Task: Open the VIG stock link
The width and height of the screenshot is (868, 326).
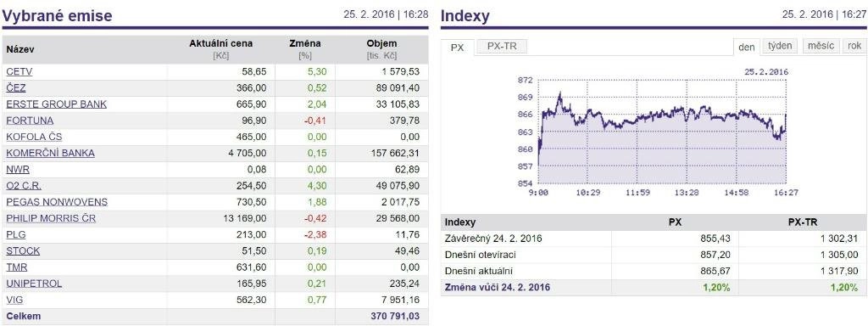Action: [15, 300]
